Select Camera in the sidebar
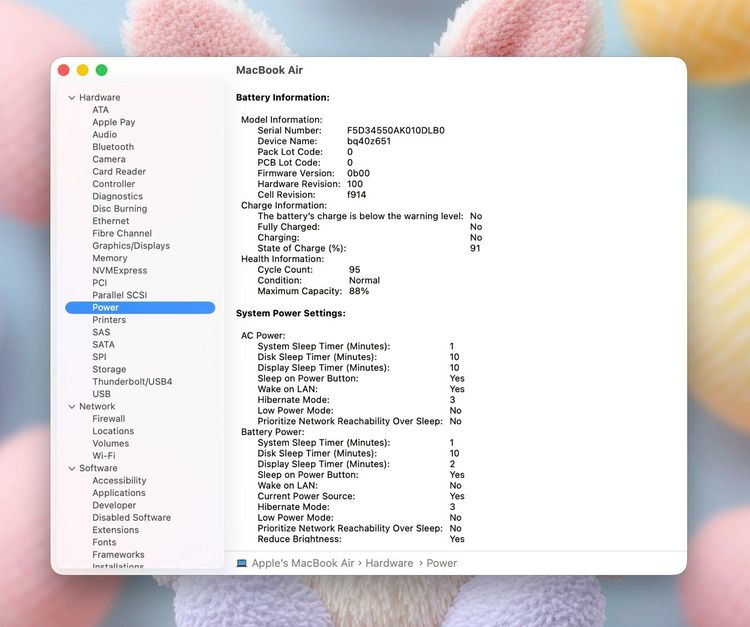 (x=109, y=159)
